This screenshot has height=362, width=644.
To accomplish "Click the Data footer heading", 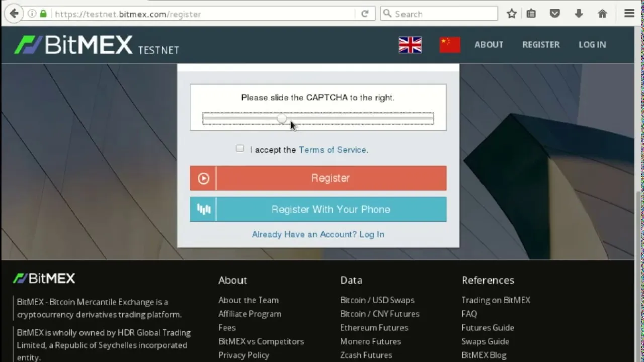I will click(x=351, y=280).
